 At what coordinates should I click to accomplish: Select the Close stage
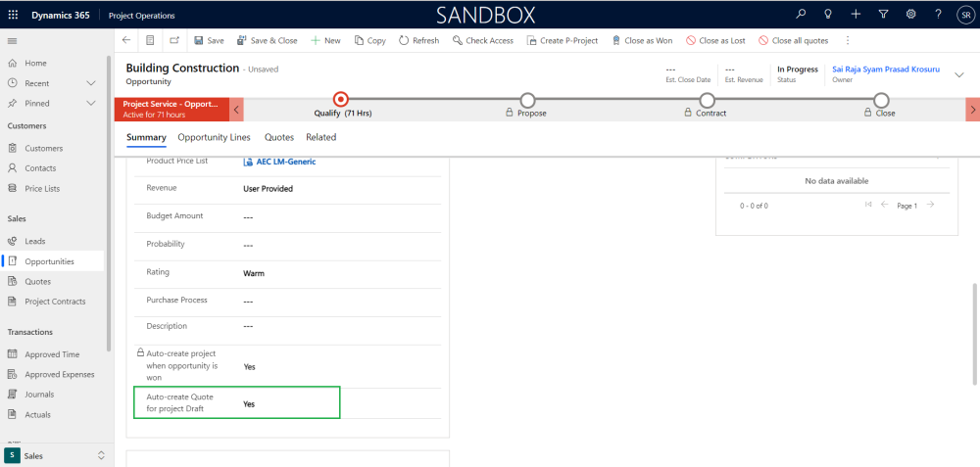881,100
